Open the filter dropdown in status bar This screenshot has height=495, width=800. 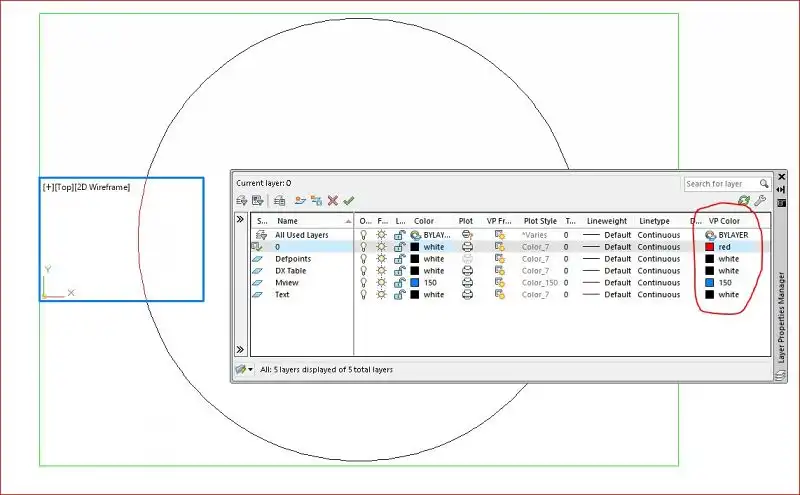click(244, 369)
